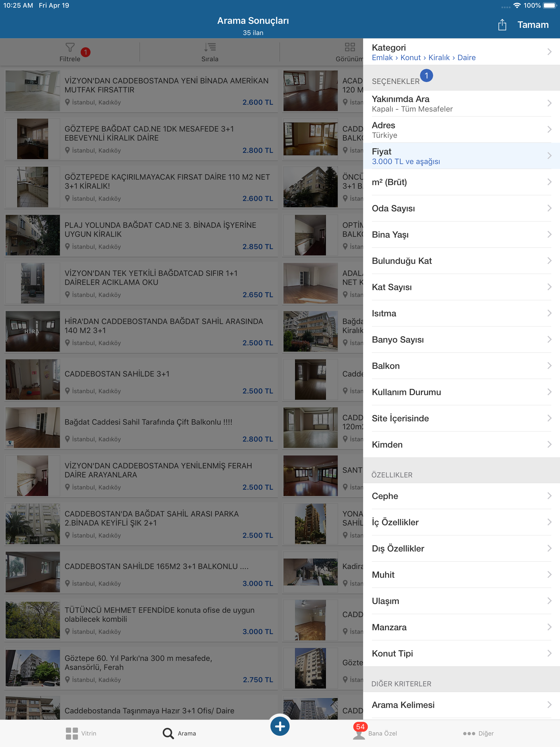This screenshot has height=747, width=560.
Task: Open Manzara features row
Action: click(461, 628)
